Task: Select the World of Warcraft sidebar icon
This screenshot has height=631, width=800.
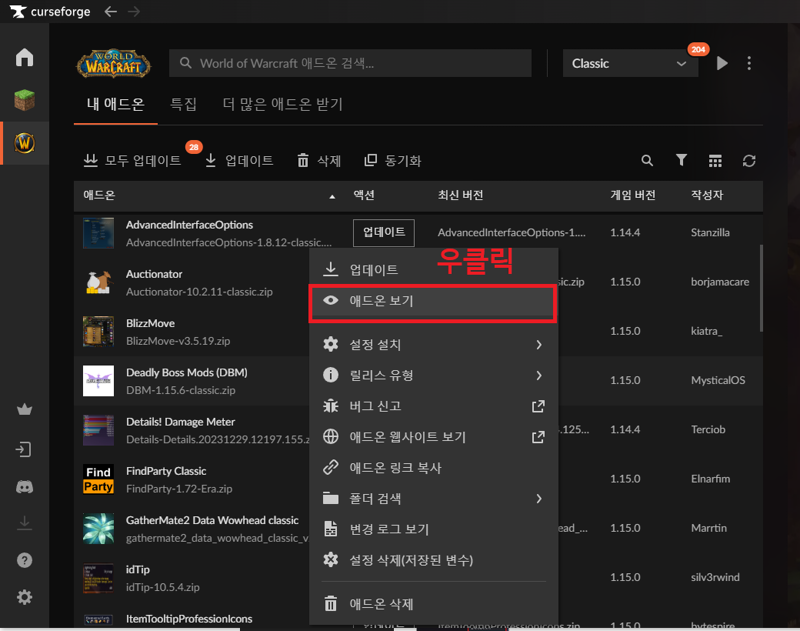Action: point(24,143)
